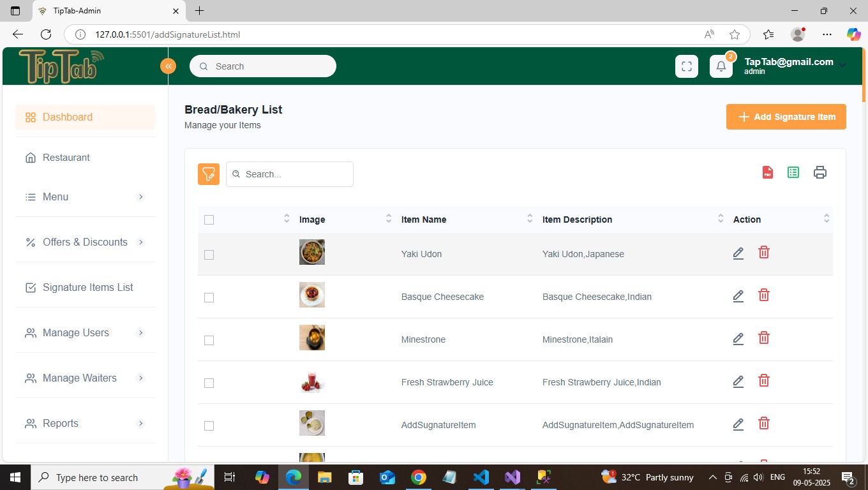Screen dimensions: 868x490
Task: Export list using the PDF icon
Action: [x=768, y=172]
